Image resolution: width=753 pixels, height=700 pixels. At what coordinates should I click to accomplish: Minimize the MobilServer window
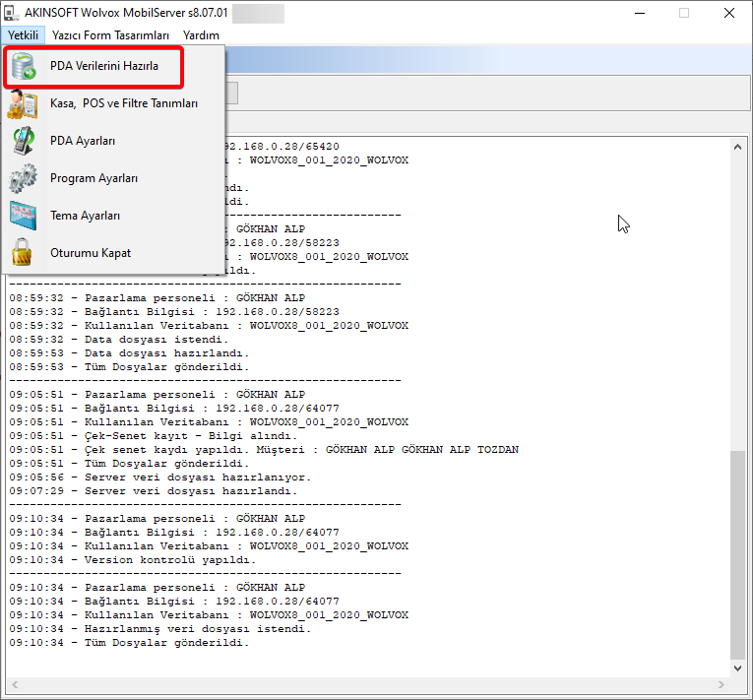coord(640,13)
